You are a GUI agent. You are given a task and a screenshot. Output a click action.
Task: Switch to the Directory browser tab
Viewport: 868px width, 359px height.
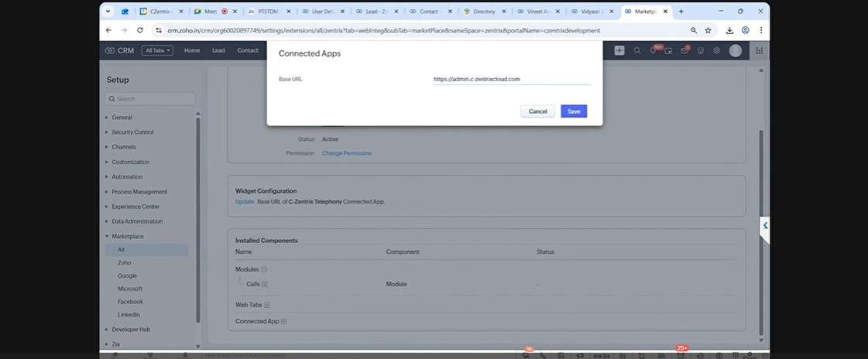(484, 12)
